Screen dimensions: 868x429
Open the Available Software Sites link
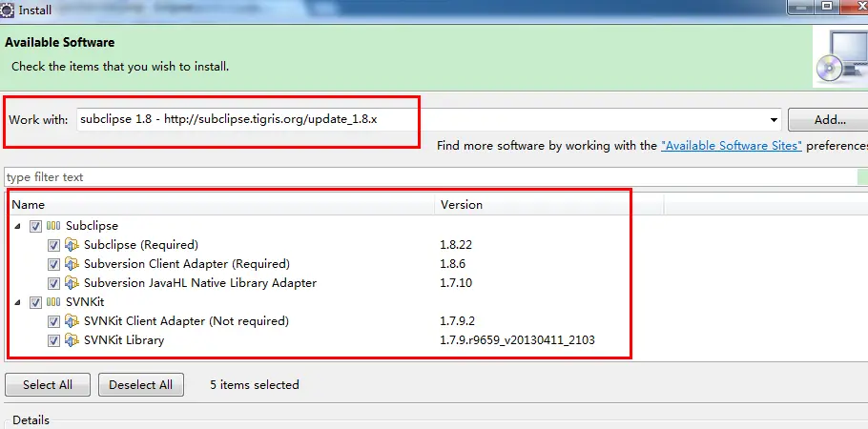732,146
